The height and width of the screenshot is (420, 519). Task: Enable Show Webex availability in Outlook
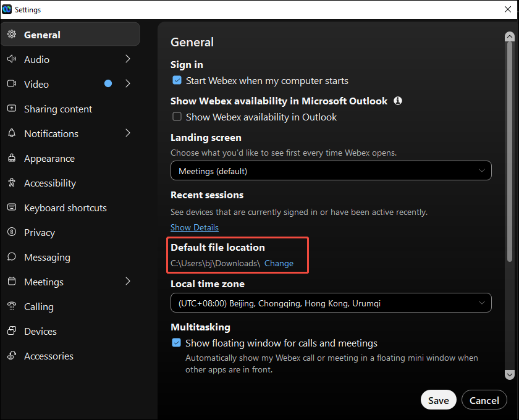tap(177, 117)
